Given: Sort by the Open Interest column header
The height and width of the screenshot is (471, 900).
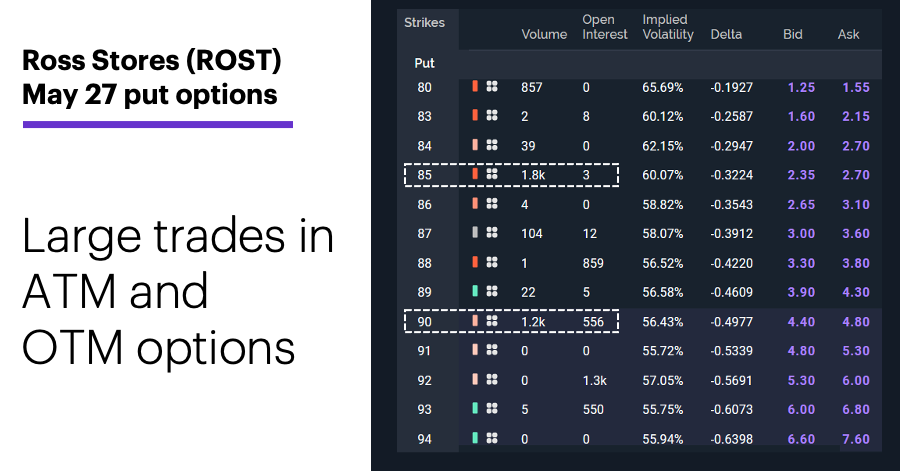Looking at the screenshot, I should pyautogui.click(x=605, y=27).
